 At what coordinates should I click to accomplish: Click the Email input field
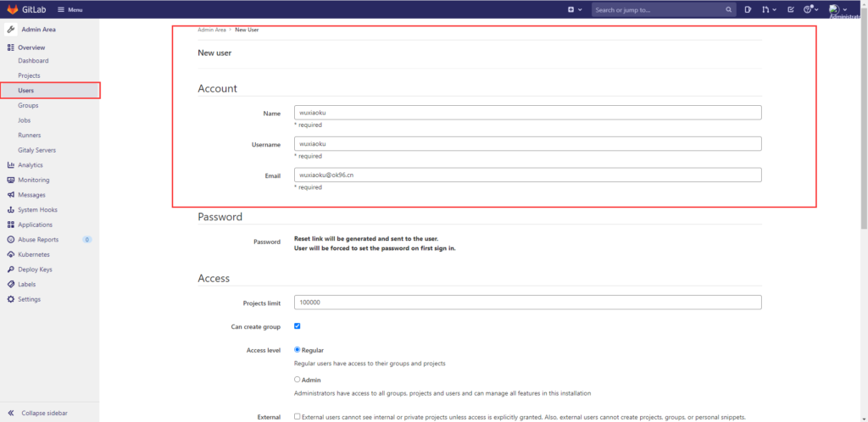tap(527, 175)
